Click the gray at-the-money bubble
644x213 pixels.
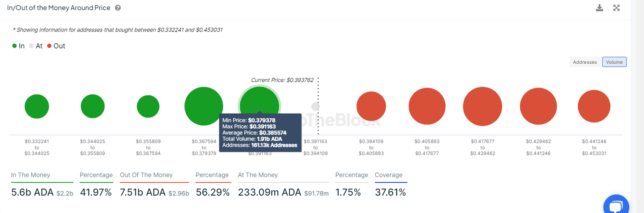click(315, 106)
